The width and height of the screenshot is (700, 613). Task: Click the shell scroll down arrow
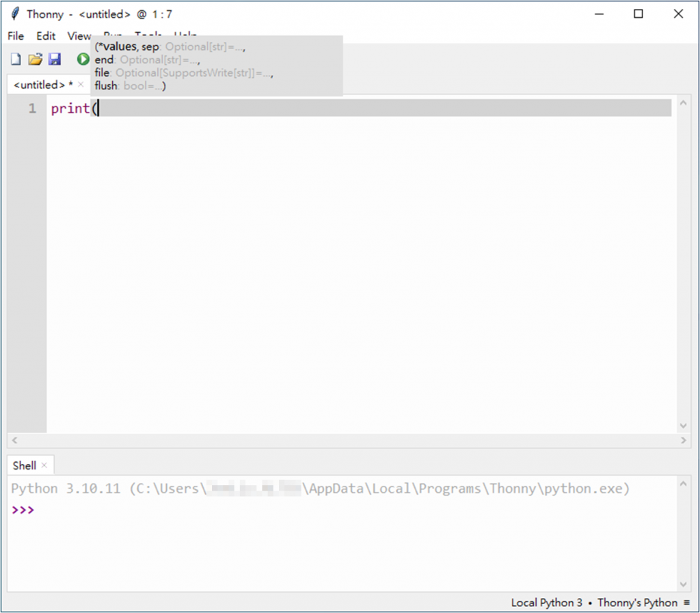click(x=683, y=584)
